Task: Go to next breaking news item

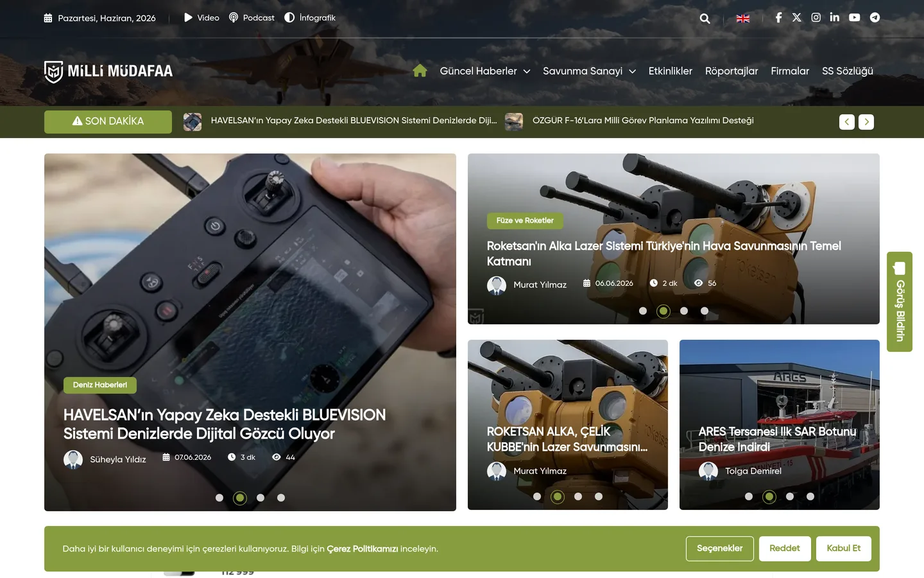Action: 866,122
